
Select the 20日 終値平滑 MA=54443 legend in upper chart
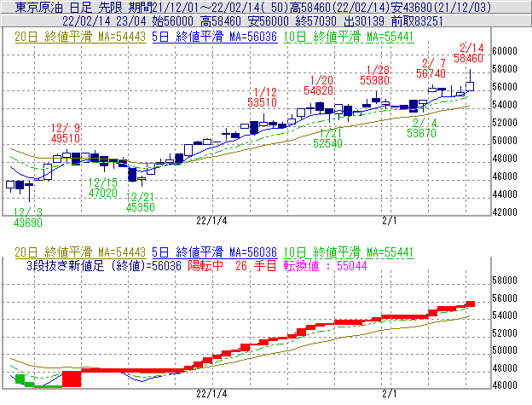[x=80, y=37]
